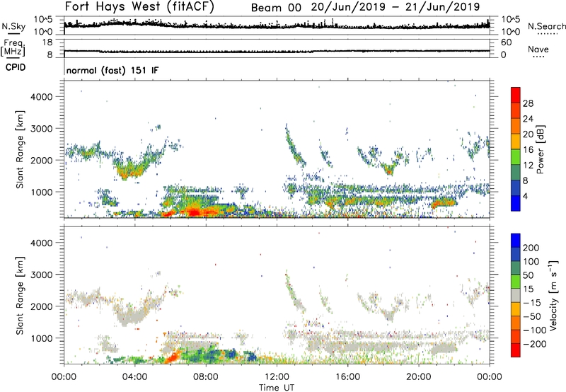
Task: Click the 'Power [dB]' colorbar title
Action: pos(540,149)
